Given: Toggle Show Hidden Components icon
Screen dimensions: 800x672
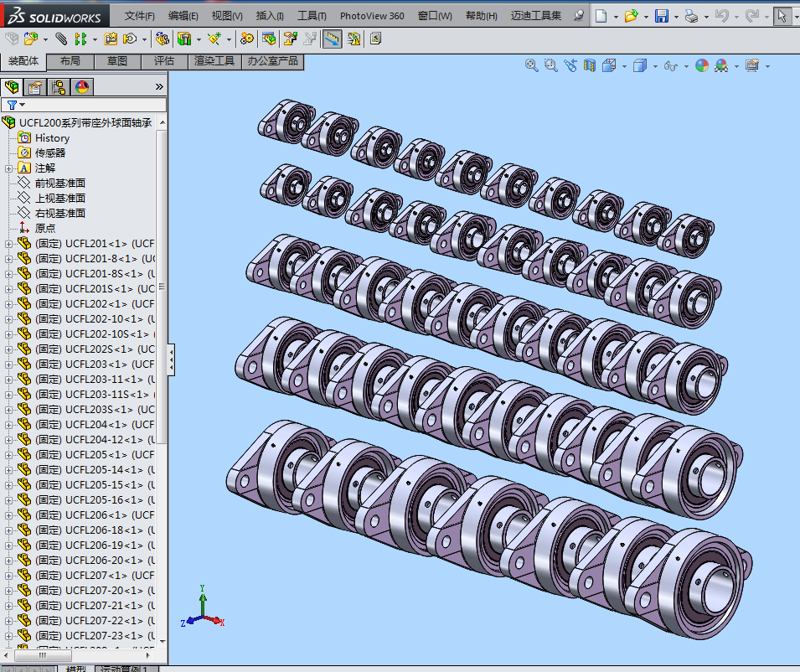Looking at the screenshot, I should (163, 39).
